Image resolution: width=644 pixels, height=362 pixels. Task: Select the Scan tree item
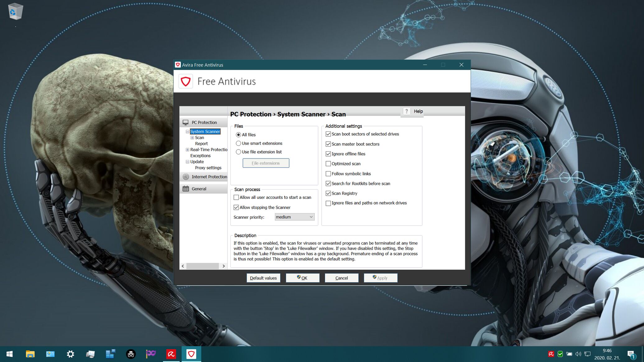(x=199, y=138)
